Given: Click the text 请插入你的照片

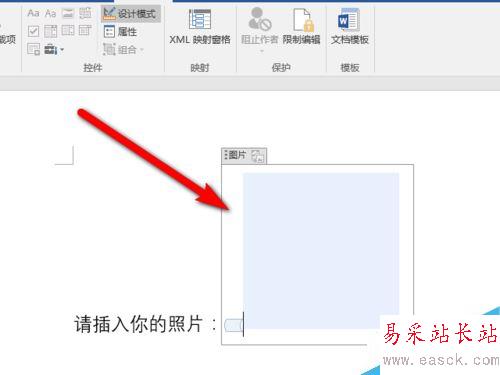Looking at the screenshot, I should click(x=138, y=324).
